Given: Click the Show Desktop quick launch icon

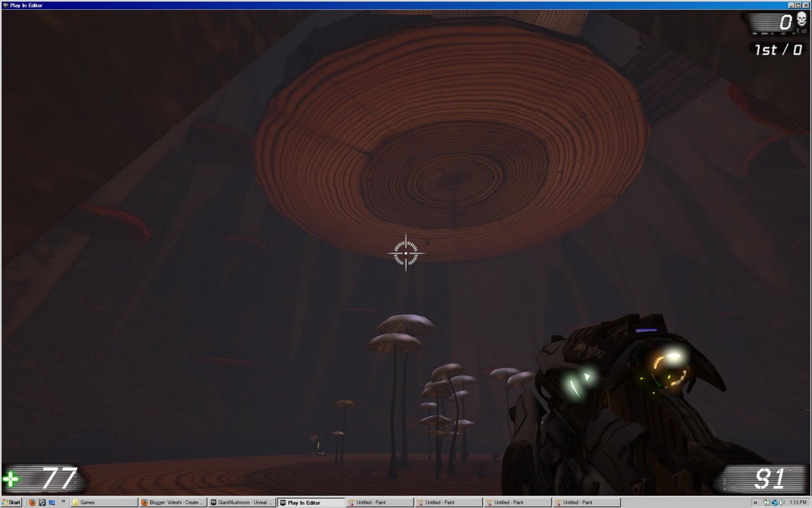Looking at the screenshot, I should pos(52,502).
